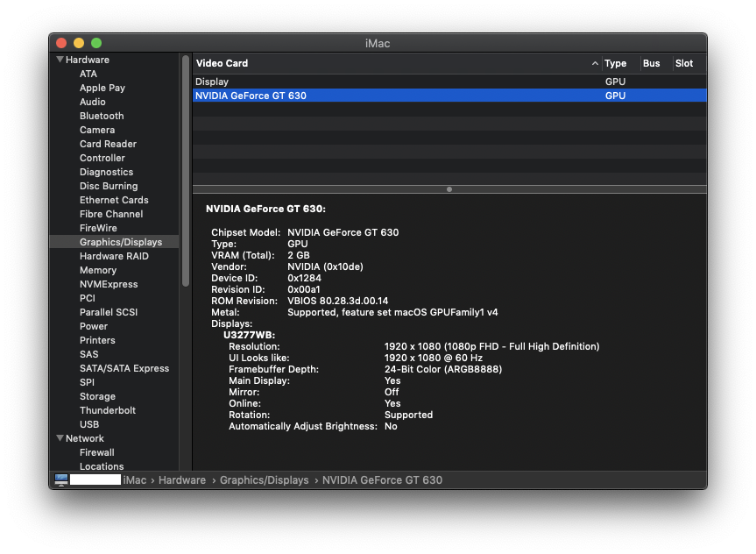Collapse the Network section triangle
Image resolution: width=756 pixels, height=554 pixels.
[60, 438]
